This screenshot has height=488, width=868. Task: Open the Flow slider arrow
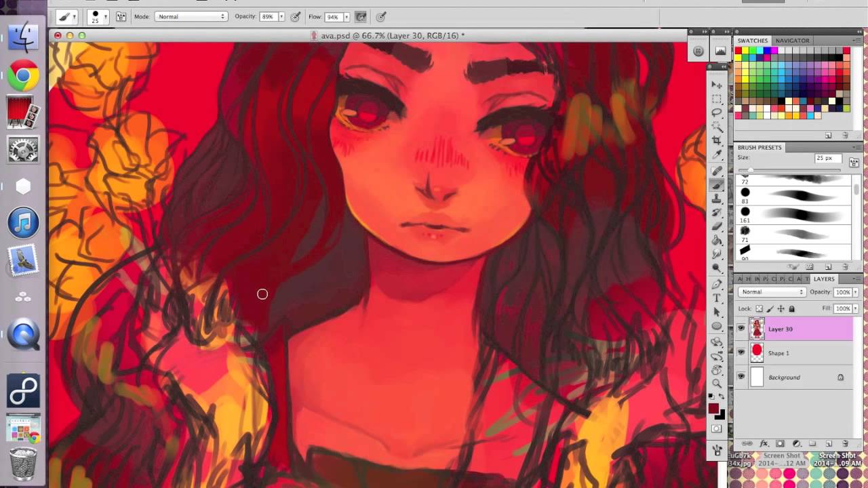point(347,16)
